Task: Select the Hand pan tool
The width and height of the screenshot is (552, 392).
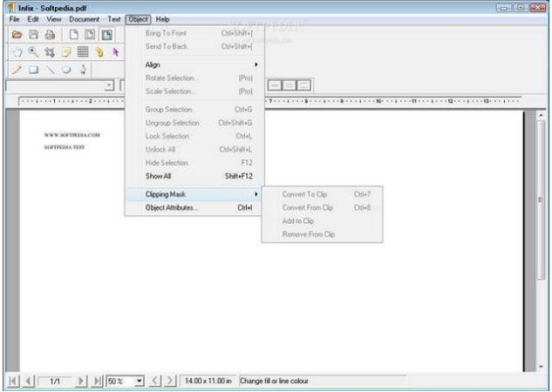Action: [x=17, y=52]
